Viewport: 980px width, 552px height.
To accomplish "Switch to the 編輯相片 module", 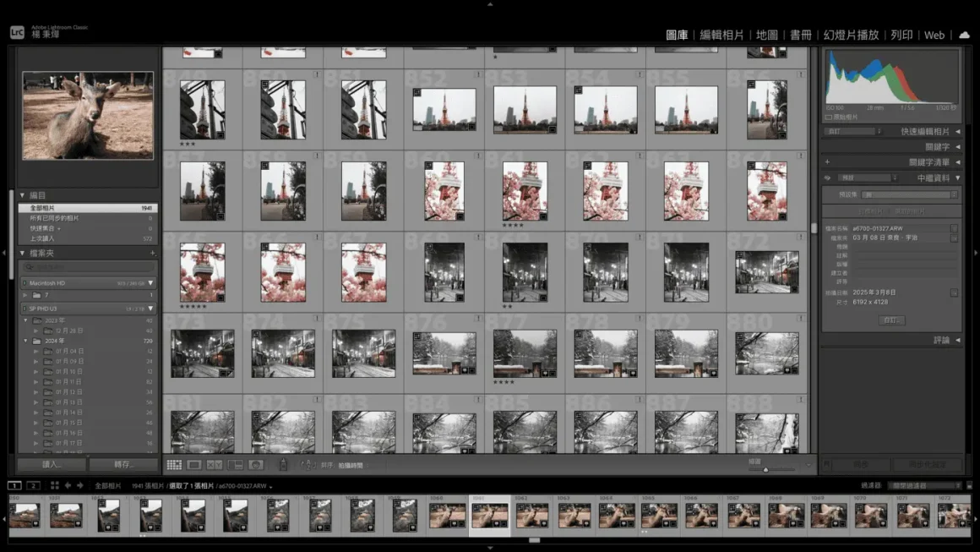I will 723,35.
